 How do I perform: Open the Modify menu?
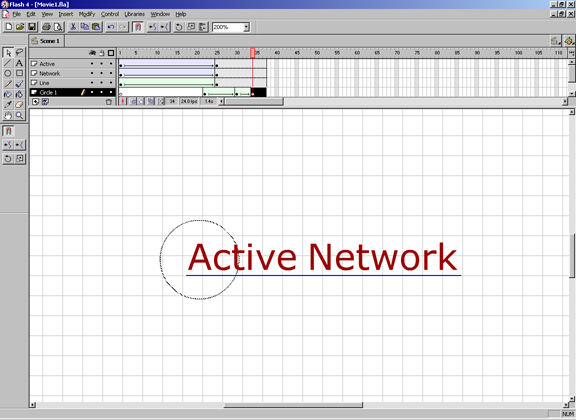[87, 14]
